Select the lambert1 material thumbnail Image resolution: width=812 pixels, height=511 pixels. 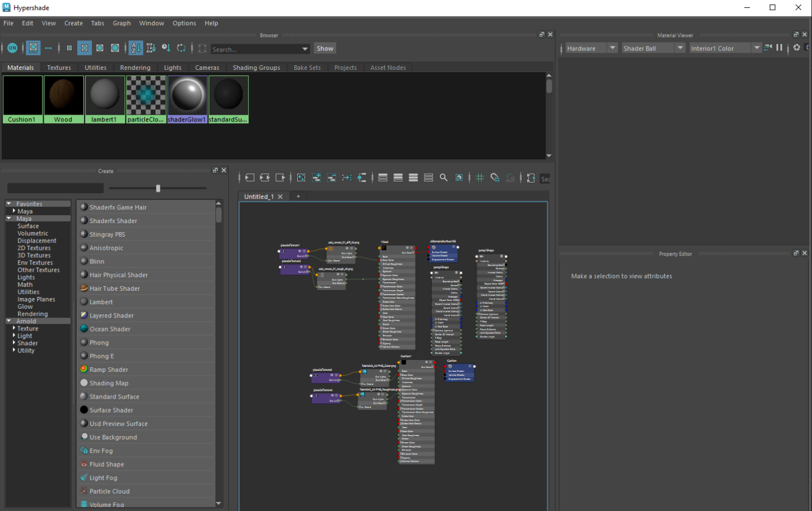tap(105, 99)
